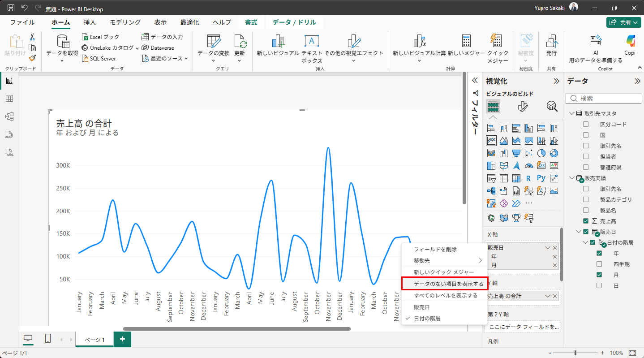Open the Model view in the left sidebar

(9, 116)
